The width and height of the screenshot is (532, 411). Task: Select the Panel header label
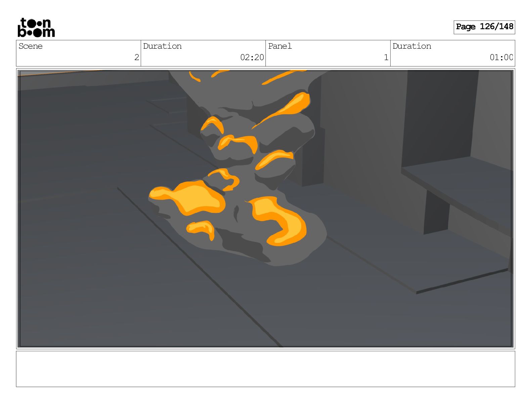280,46
